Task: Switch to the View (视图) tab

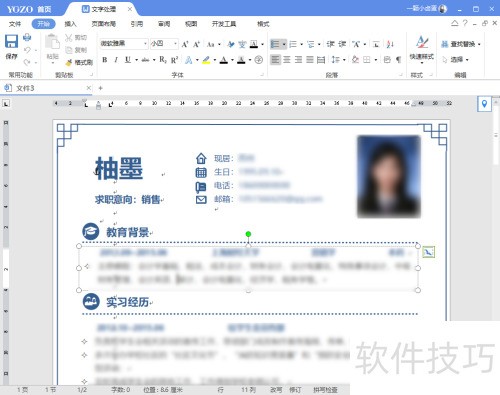Action: (x=191, y=24)
